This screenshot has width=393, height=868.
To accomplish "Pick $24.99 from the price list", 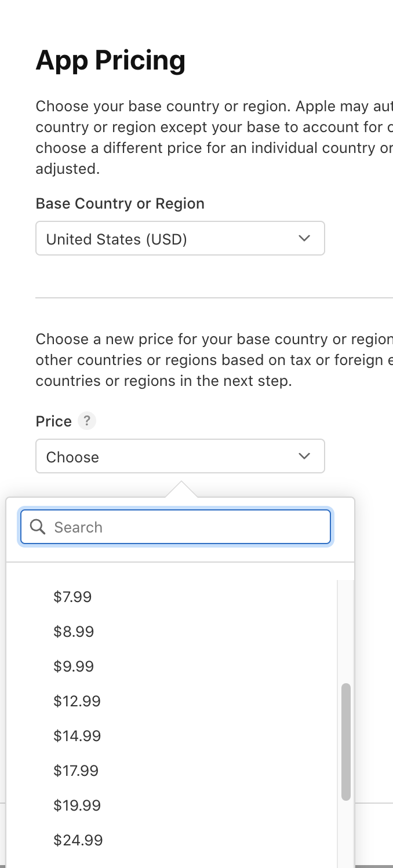I will point(78,840).
